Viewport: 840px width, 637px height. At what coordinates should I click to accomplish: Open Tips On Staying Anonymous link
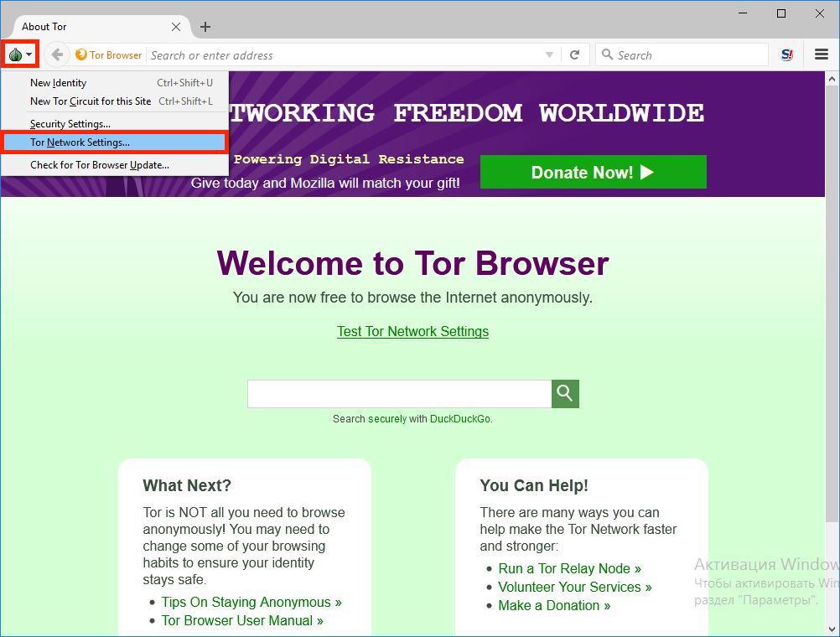tap(251, 602)
